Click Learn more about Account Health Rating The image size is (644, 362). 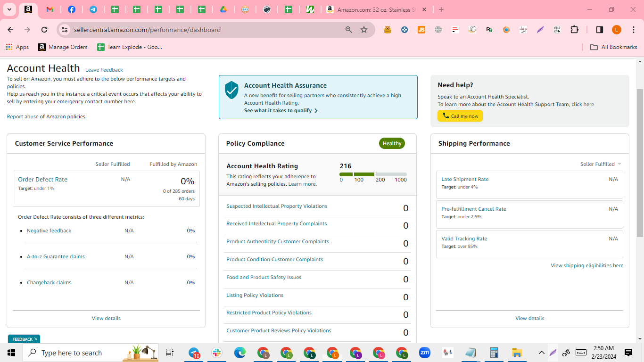pyautogui.click(x=302, y=184)
